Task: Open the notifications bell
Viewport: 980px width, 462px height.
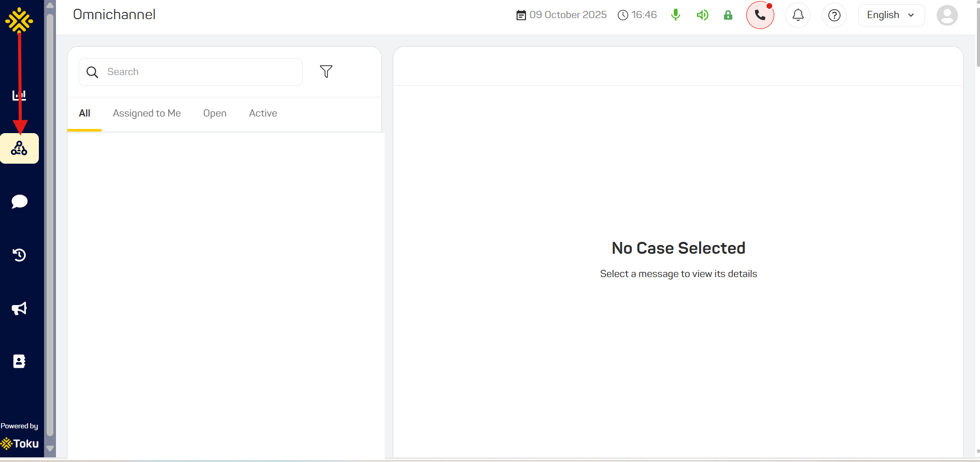Action: click(798, 15)
